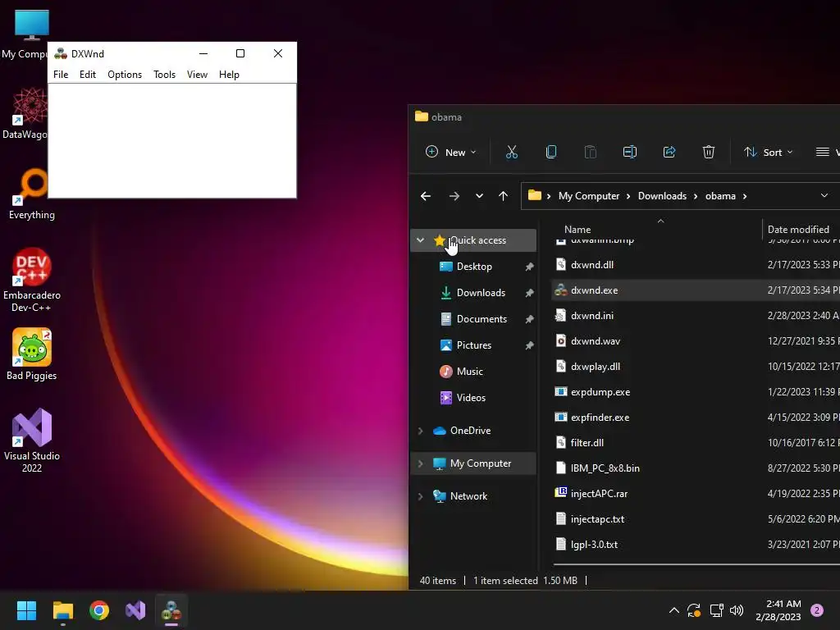This screenshot has width=840, height=630.
Task: Open the Options menu in DXWnd
Action: pyautogui.click(x=125, y=75)
